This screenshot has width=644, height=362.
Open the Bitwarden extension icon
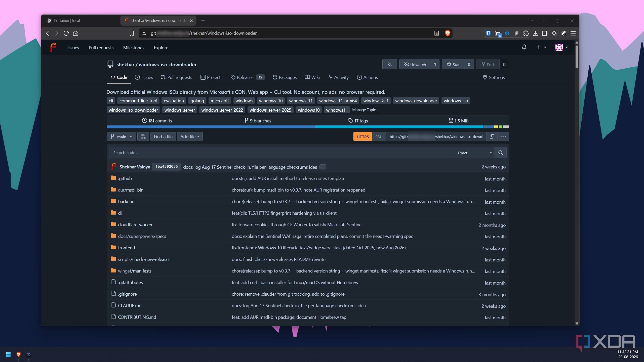tap(488, 33)
